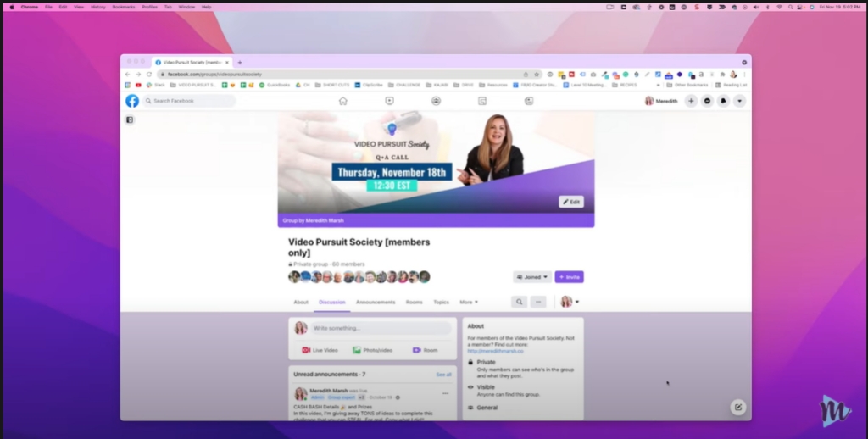
Task: Open the Apple menu
Action: pos(12,7)
